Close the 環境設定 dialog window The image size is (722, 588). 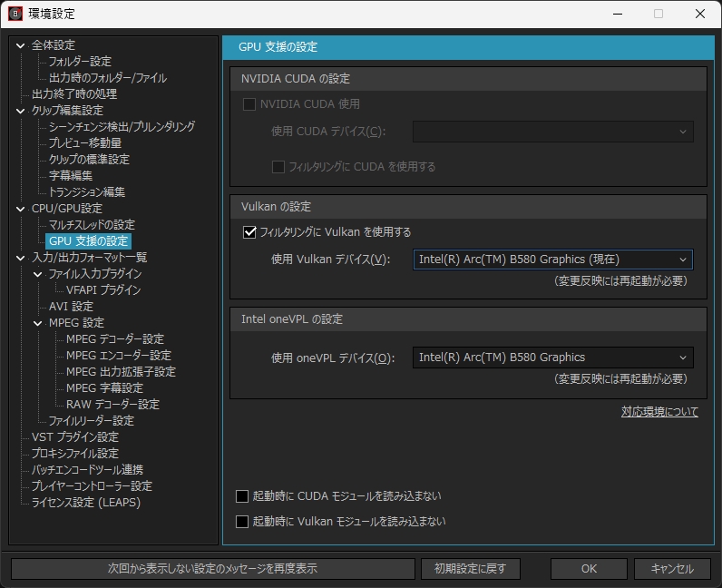point(700,14)
